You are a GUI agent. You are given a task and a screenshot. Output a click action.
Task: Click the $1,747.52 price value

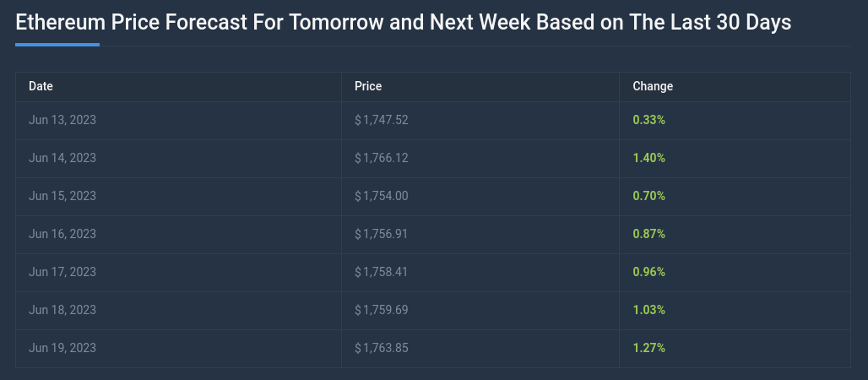(382, 120)
